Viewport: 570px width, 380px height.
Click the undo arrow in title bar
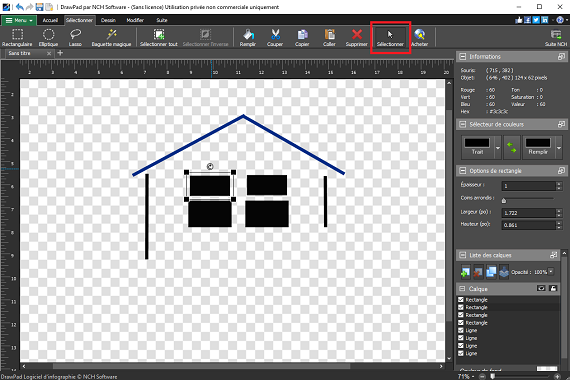[20, 7]
